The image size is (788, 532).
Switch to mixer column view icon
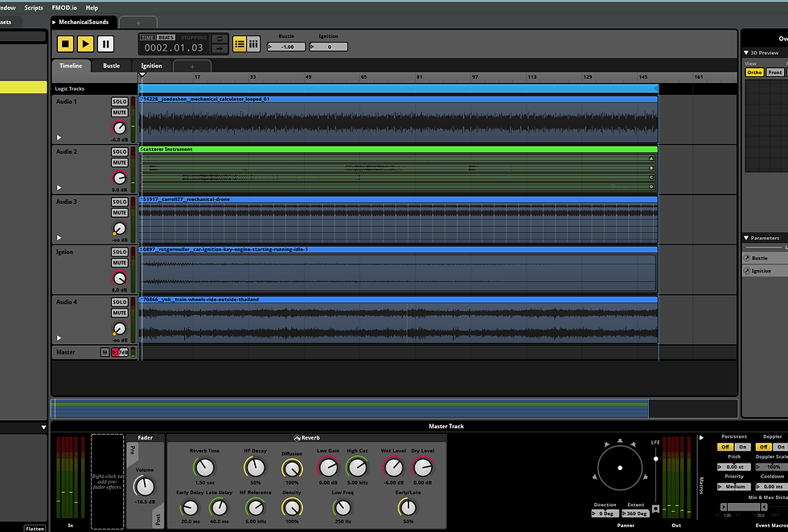[x=253, y=44]
